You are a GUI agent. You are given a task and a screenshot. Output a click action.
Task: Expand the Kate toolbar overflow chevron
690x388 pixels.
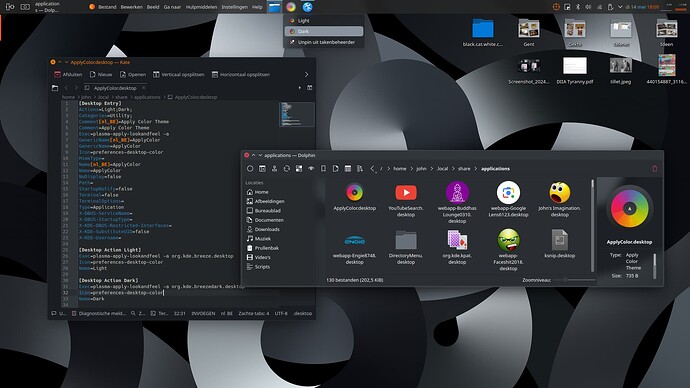pyautogui.click(x=307, y=74)
